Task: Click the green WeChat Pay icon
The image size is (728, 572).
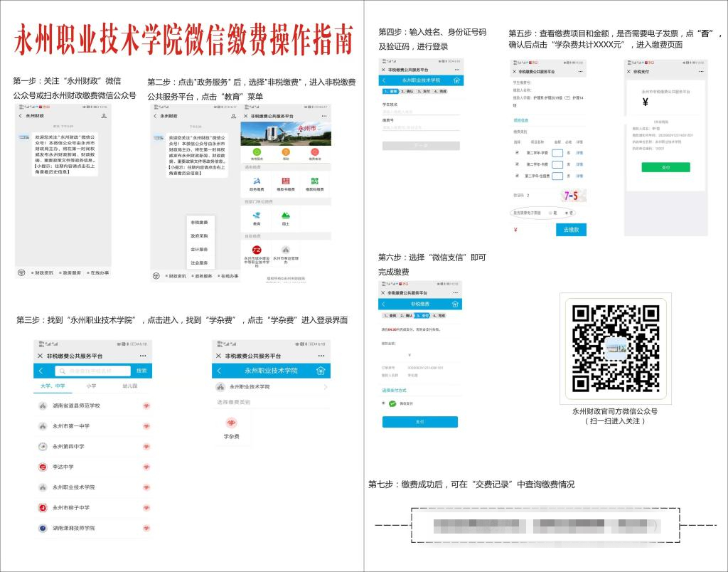Action: (x=392, y=403)
